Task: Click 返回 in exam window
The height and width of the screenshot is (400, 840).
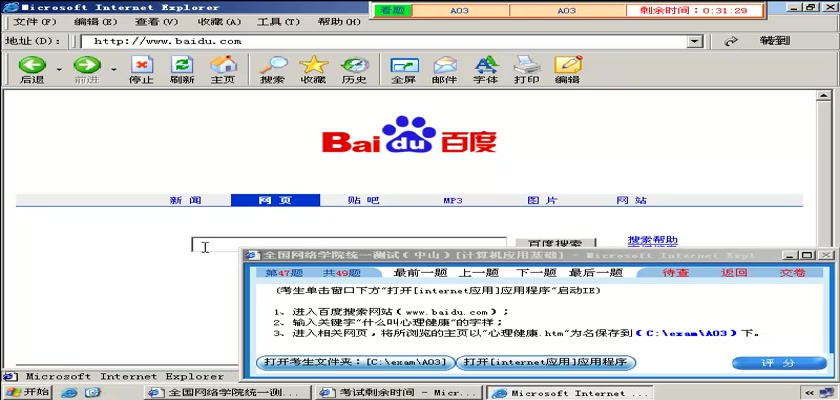Action: [734, 273]
